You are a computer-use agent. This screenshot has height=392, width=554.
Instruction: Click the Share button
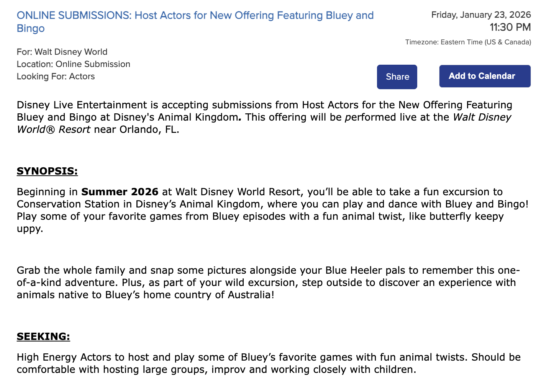pyautogui.click(x=397, y=77)
